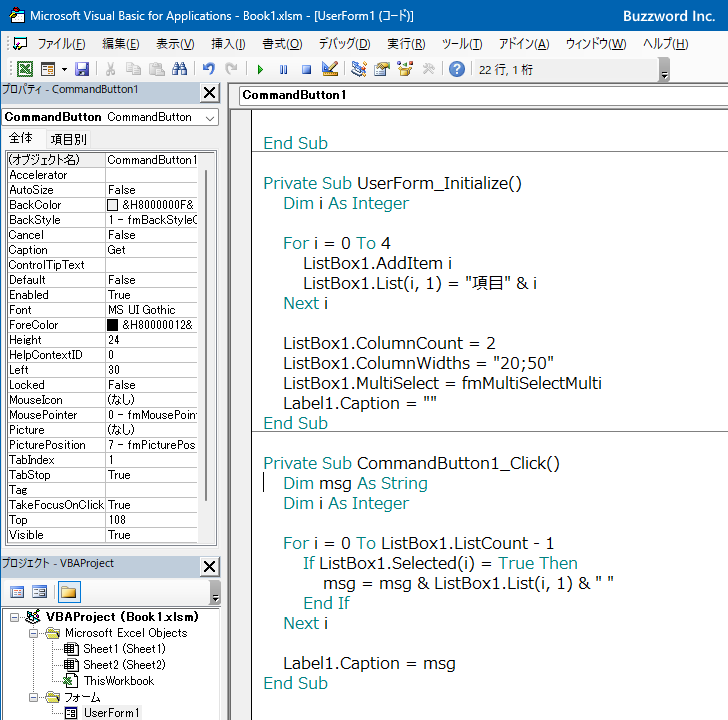Viewport: 728px width, 720px height.
Task: Open the ツール(T) menu
Action: 462,44
